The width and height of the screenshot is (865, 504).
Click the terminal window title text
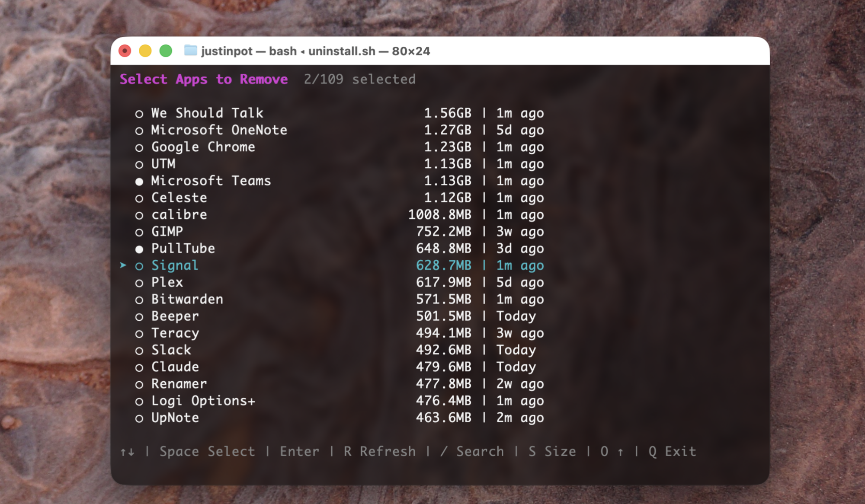[315, 51]
